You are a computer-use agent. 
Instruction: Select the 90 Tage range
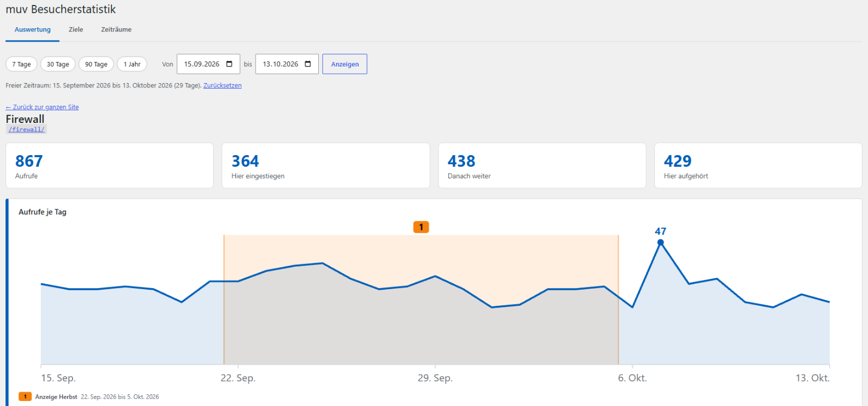tap(96, 64)
